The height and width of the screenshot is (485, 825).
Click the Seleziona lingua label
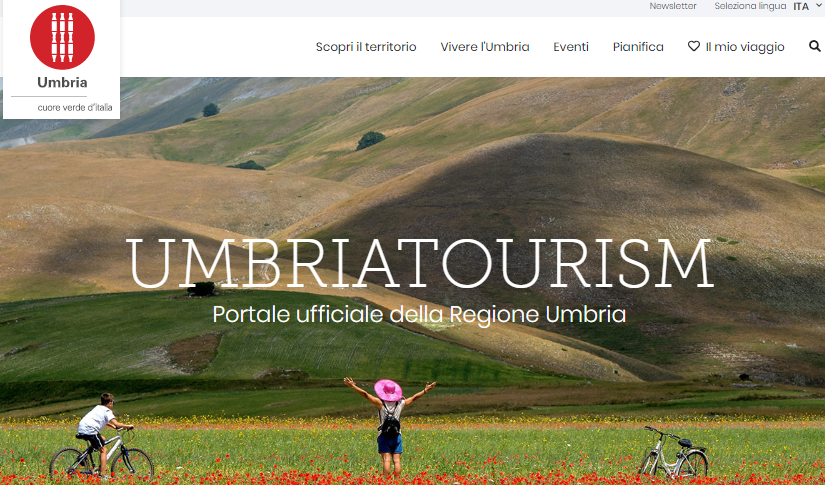750,6
